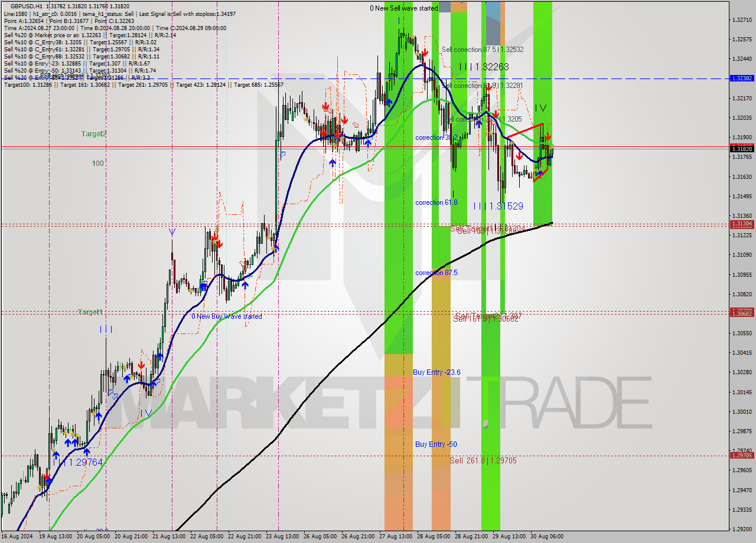Select the 'I I I 1.32263' wave label
Image resolution: width=756 pixels, height=543 pixels.
(x=484, y=67)
